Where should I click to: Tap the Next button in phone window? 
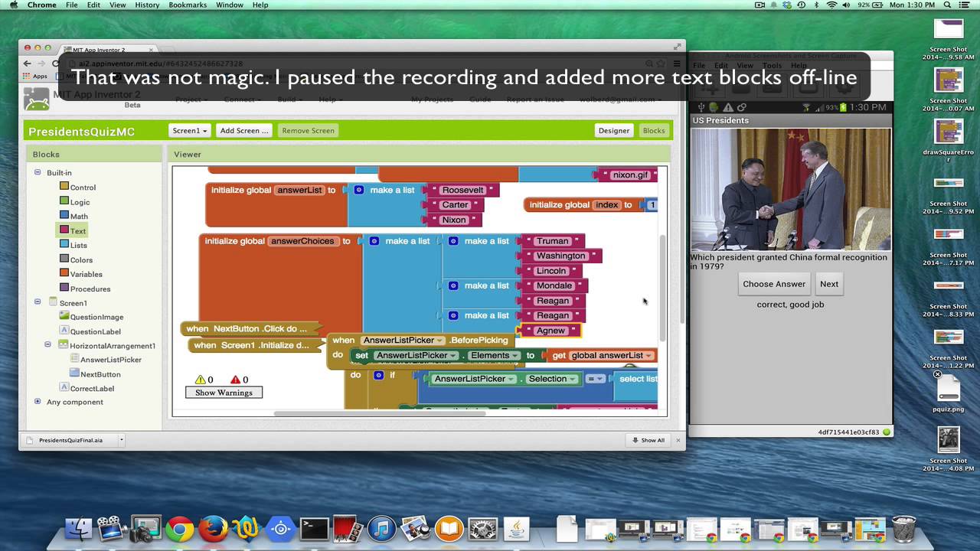click(829, 284)
